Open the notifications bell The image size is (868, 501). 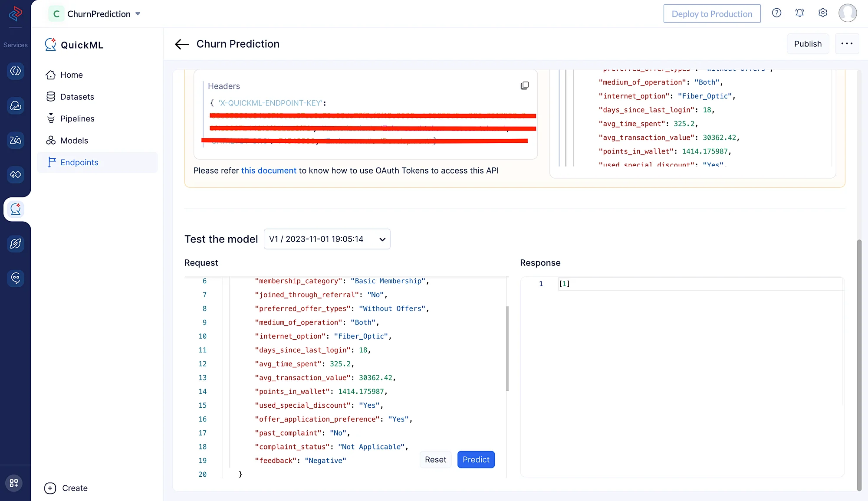click(x=799, y=13)
